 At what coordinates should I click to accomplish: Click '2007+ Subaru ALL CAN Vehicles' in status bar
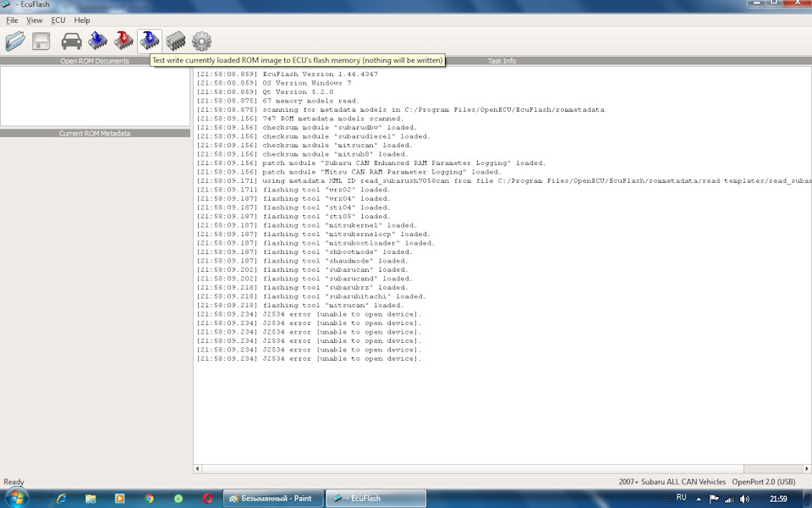672,482
